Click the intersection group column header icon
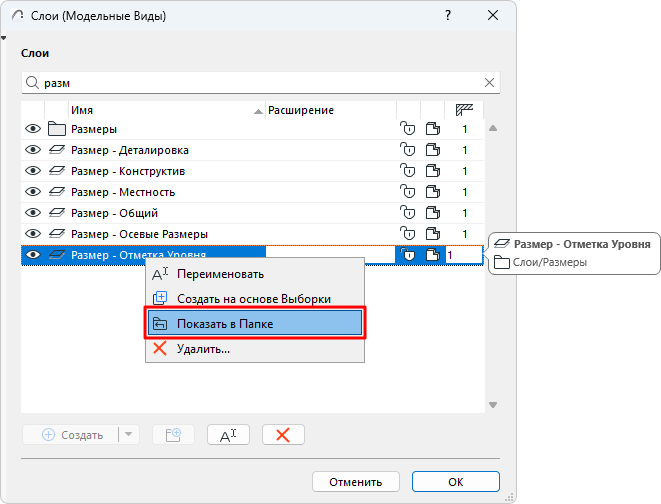 coord(464,110)
